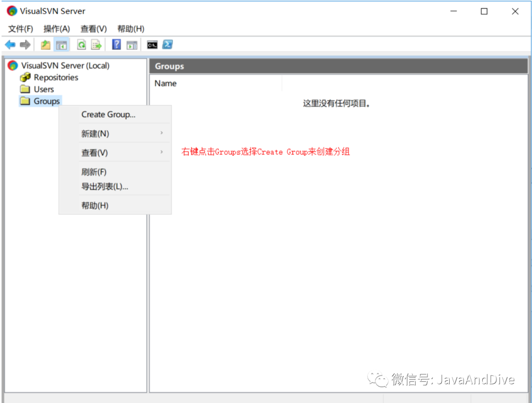Click the Up one level folder icon
The image size is (532, 403).
tap(45, 44)
